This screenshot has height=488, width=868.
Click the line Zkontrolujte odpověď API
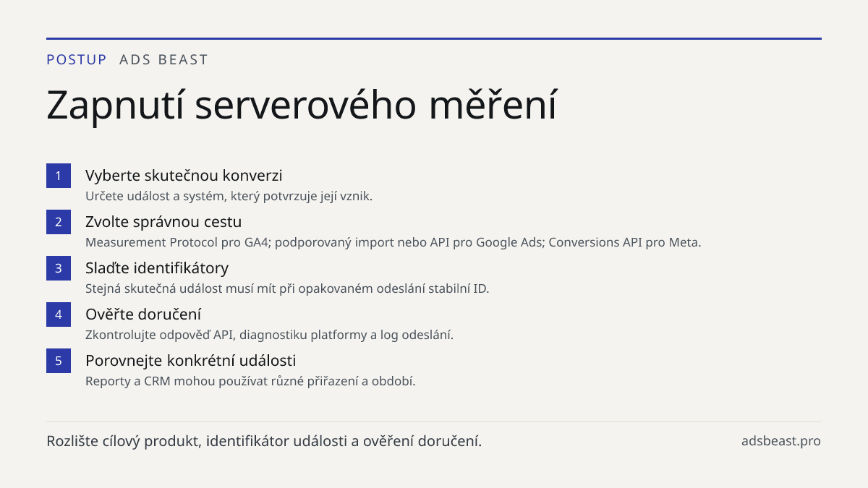(x=269, y=335)
